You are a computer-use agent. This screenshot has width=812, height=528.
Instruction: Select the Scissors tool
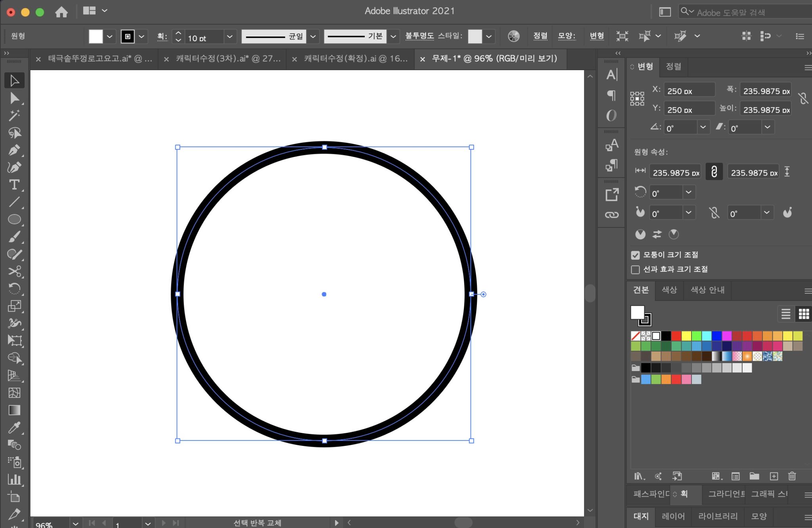[x=14, y=271]
